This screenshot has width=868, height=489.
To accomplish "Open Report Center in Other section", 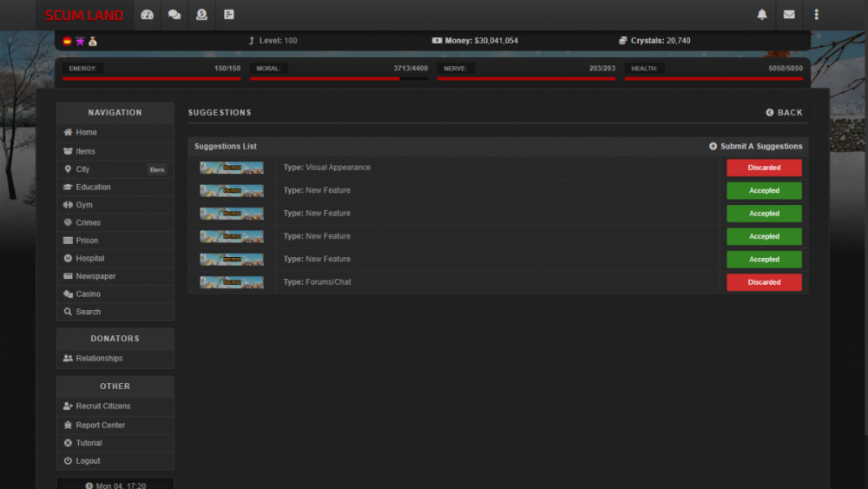I will click(x=100, y=426).
